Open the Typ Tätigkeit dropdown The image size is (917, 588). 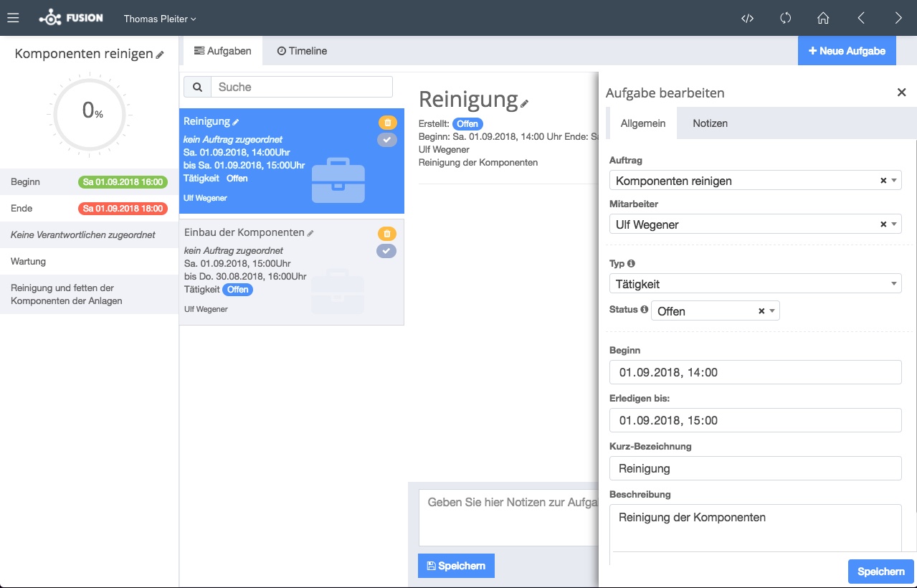[756, 284]
